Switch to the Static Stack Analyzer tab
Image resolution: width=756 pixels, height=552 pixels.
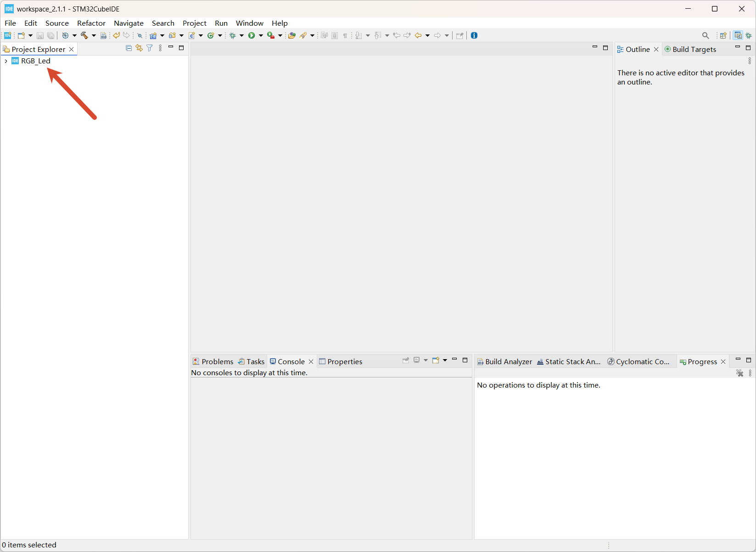pos(569,361)
